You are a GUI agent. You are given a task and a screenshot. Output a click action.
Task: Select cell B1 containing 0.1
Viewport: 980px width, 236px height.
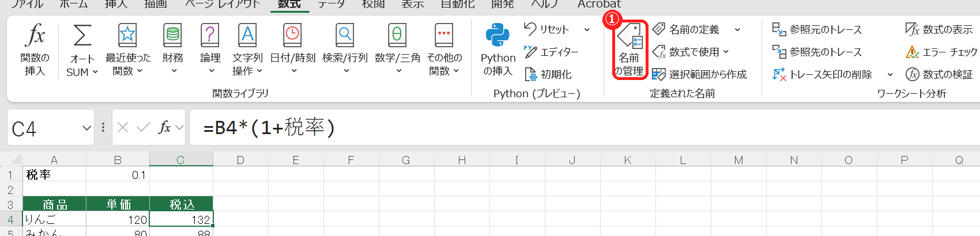(118, 174)
